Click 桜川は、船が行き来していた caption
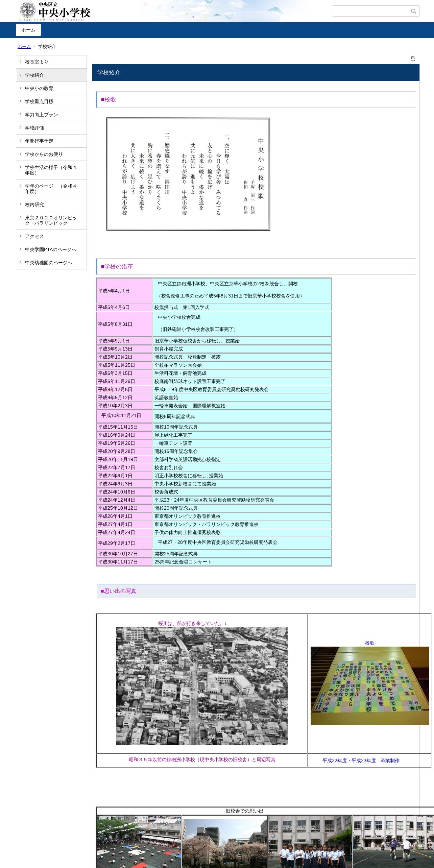 192,623
